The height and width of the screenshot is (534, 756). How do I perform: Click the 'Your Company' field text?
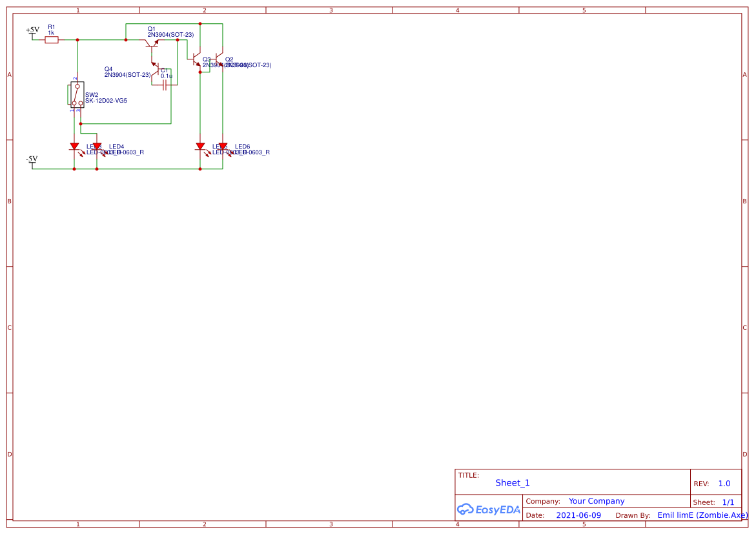click(597, 501)
